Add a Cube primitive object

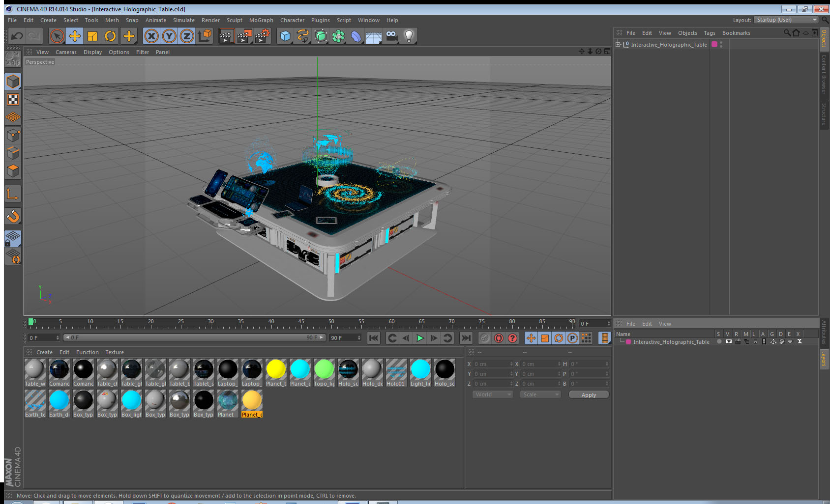(x=285, y=36)
